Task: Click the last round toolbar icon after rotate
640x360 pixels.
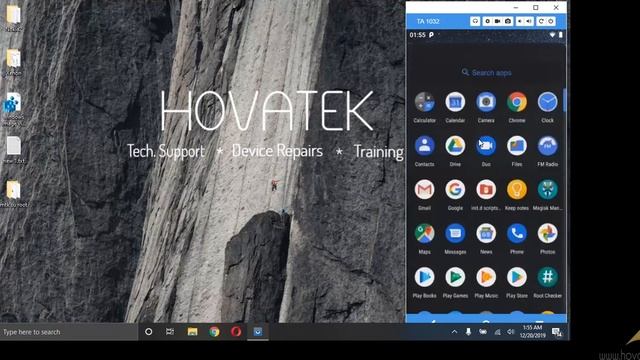Action: click(x=551, y=21)
